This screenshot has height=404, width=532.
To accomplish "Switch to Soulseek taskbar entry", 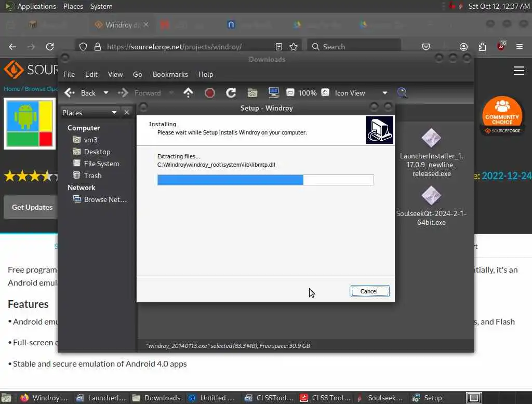I will tap(380, 398).
